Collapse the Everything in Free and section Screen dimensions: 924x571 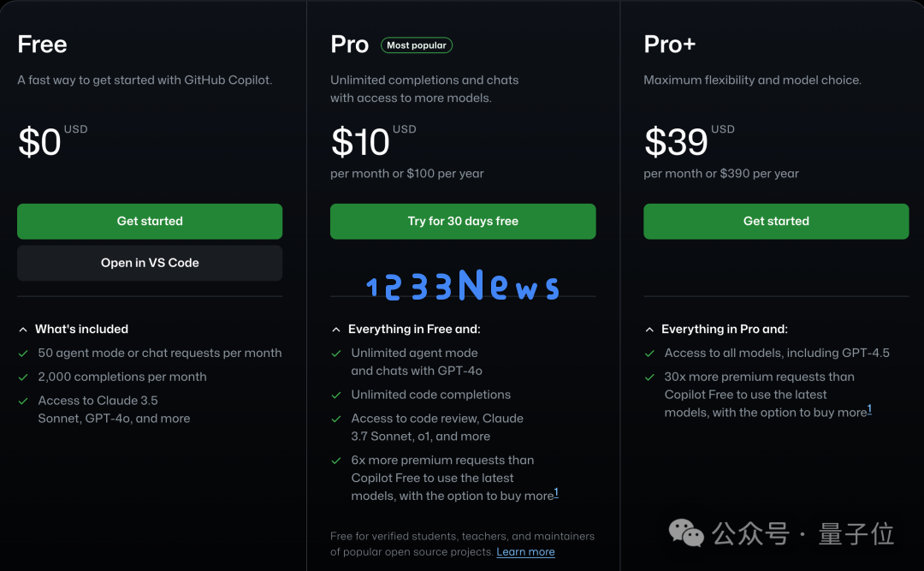(x=336, y=330)
